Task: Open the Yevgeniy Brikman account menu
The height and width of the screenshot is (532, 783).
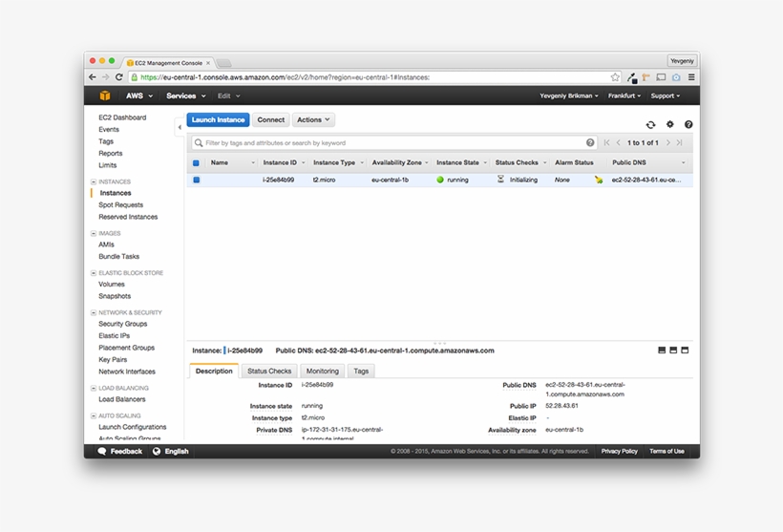Action: click(x=568, y=96)
